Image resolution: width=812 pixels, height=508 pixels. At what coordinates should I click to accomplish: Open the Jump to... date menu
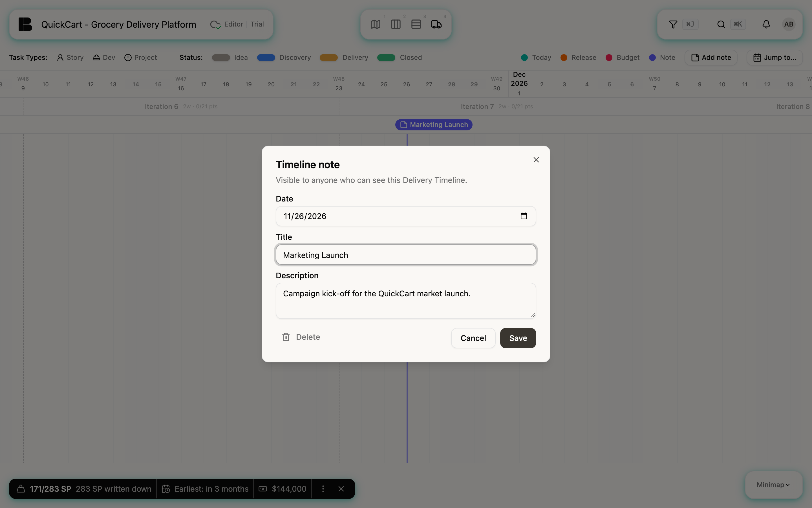click(775, 58)
